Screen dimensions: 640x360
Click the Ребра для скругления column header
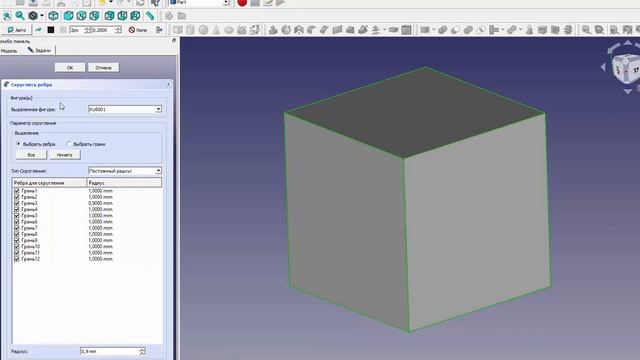(x=49, y=183)
